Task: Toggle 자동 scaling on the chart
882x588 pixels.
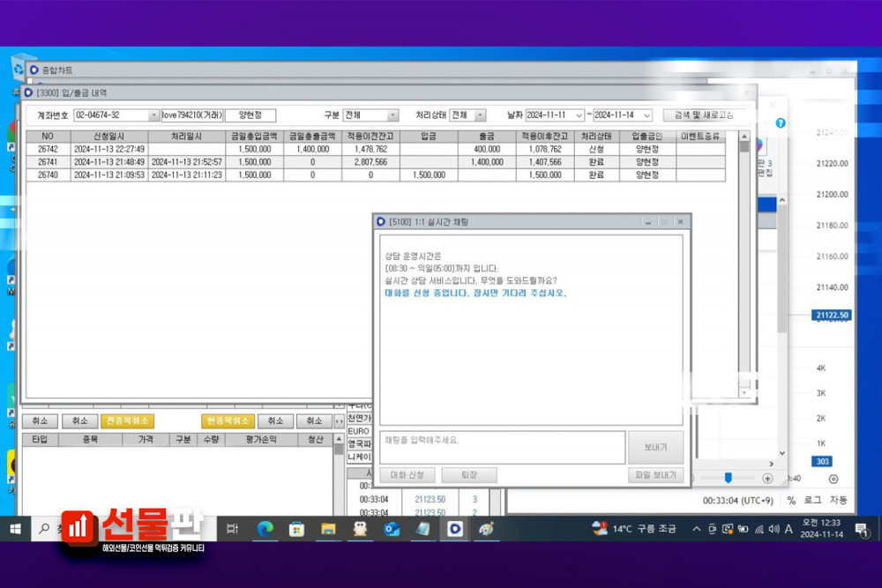Action: (x=838, y=501)
